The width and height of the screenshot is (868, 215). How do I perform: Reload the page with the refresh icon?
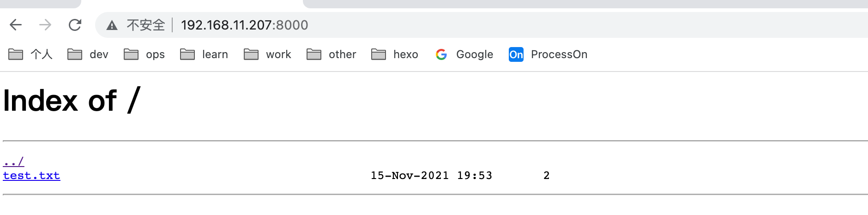tap(75, 24)
